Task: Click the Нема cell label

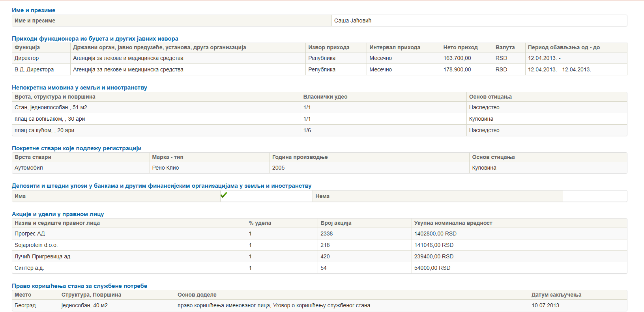Action: pyautogui.click(x=322, y=196)
